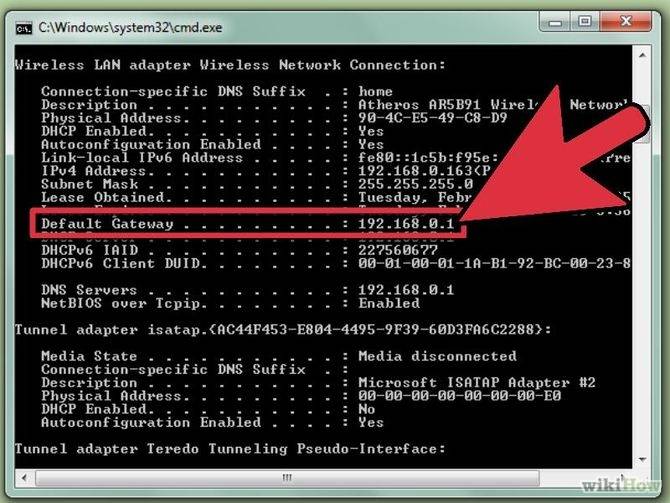Close the cmd.exe window
Screen dimensions: 670x503
(625, 21)
